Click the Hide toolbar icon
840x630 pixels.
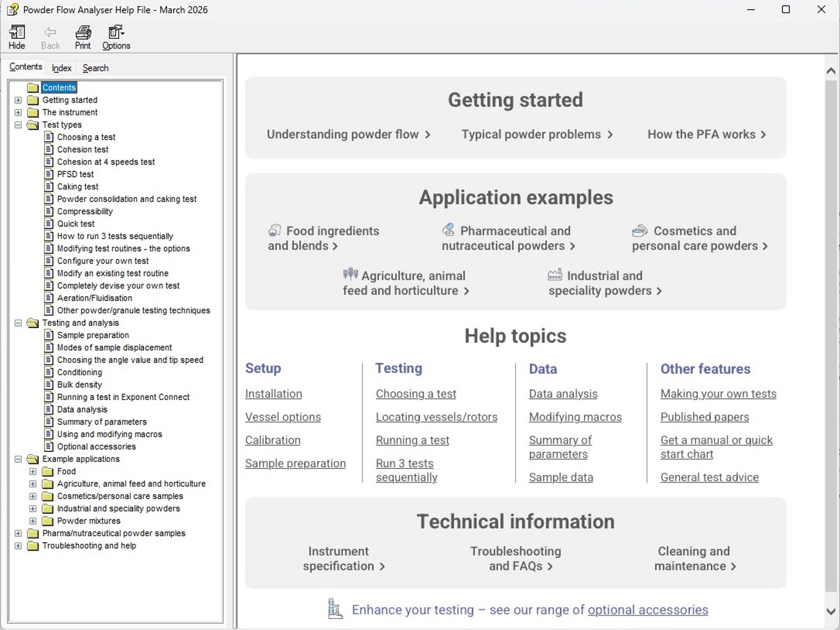17,32
